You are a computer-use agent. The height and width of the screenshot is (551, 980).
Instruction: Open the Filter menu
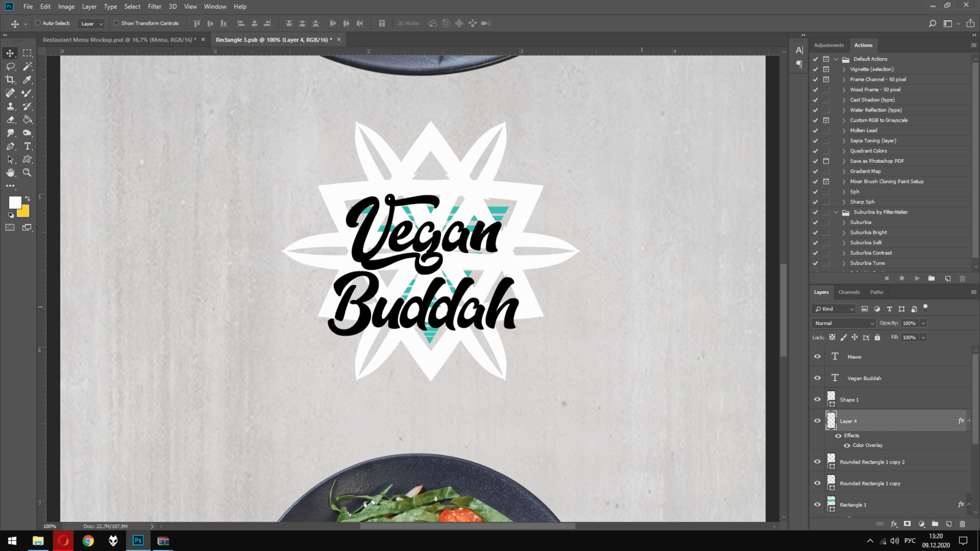(x=154, y=7)
